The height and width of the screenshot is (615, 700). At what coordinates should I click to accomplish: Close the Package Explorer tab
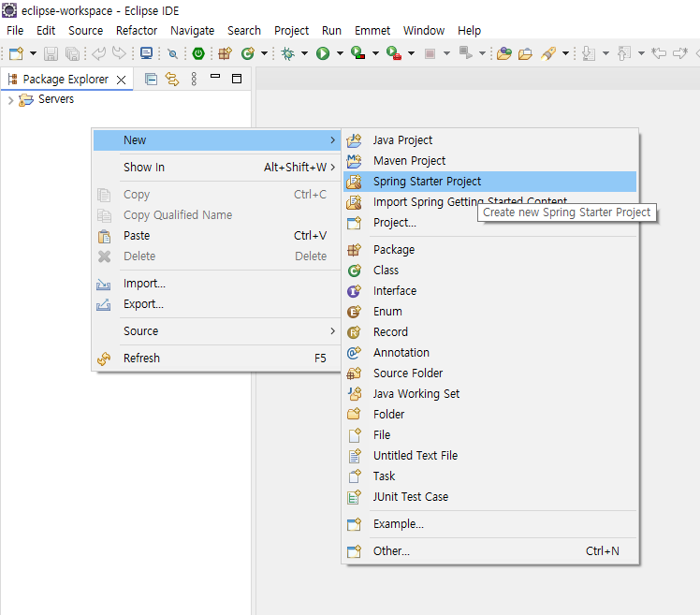tap(121, 80)
